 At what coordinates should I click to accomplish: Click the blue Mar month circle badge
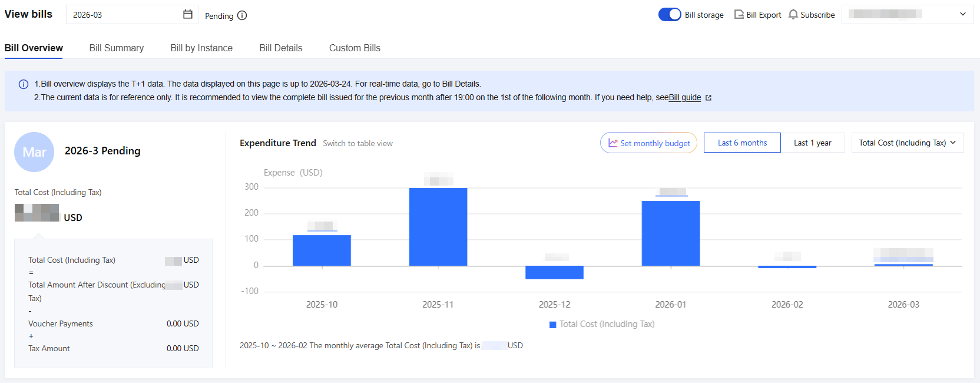pos(34,152)
